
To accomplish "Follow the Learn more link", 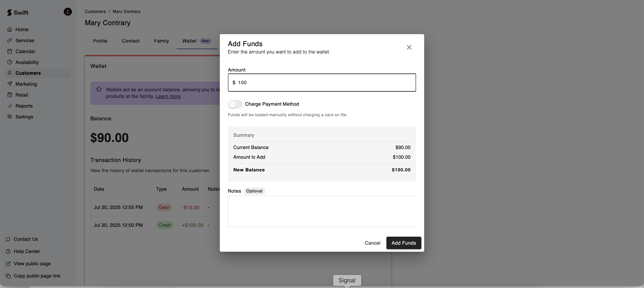I will (x=168, y=96).
